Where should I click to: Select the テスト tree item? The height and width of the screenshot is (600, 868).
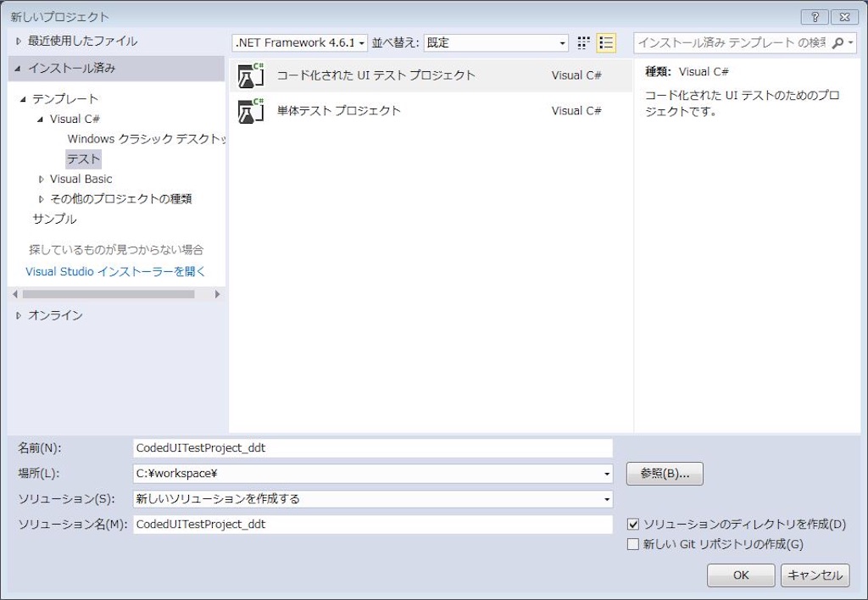(84, 159)
